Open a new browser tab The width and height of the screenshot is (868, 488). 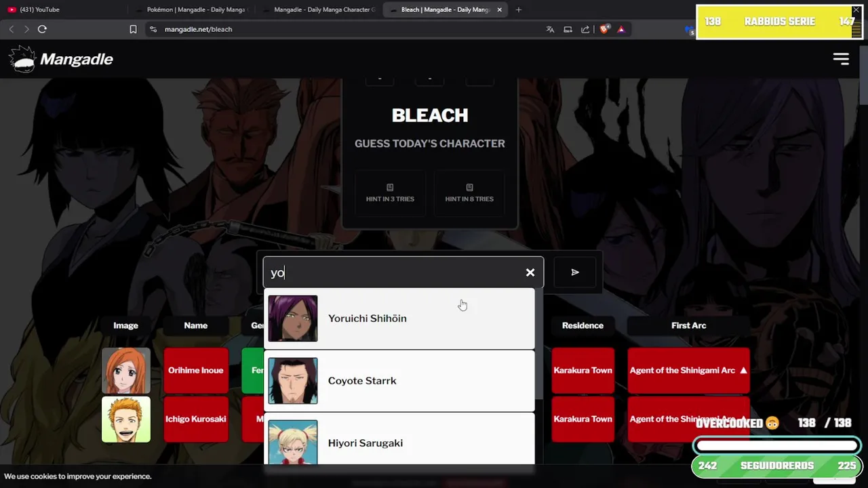(x=519, y=9)
